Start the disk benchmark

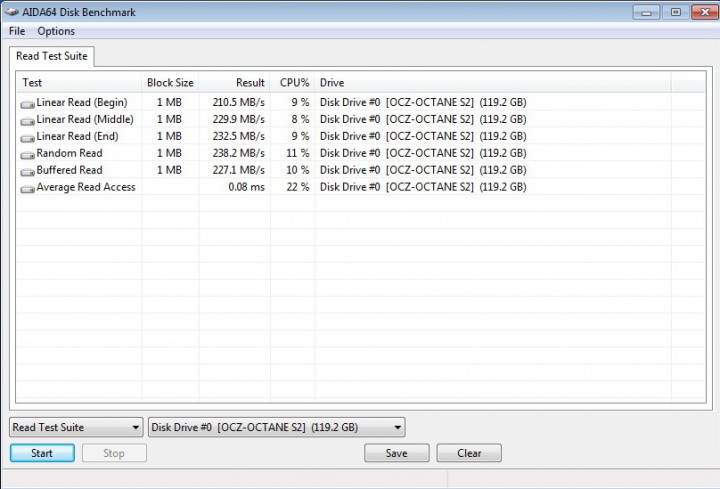click(42, 453)
